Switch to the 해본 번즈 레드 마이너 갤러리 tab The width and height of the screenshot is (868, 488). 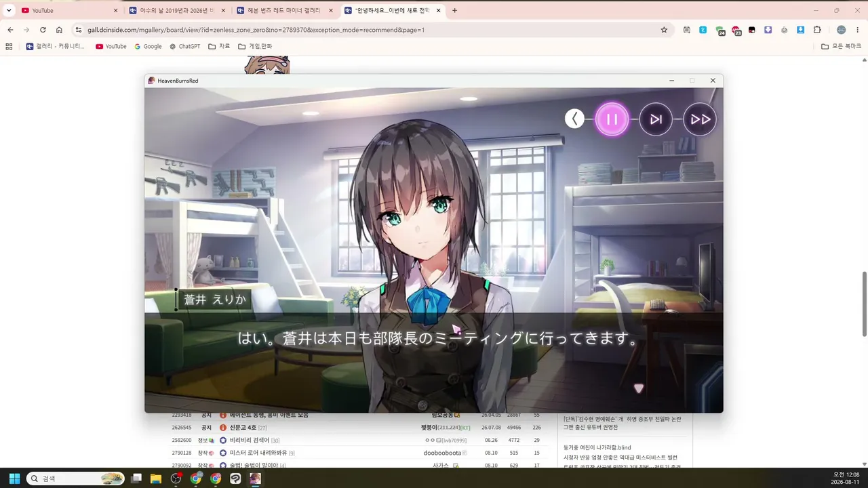coord(284,10)
